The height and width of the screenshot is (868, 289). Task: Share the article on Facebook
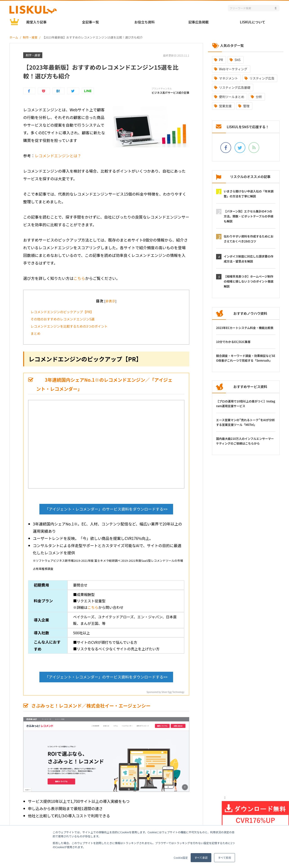pos(29,91)
